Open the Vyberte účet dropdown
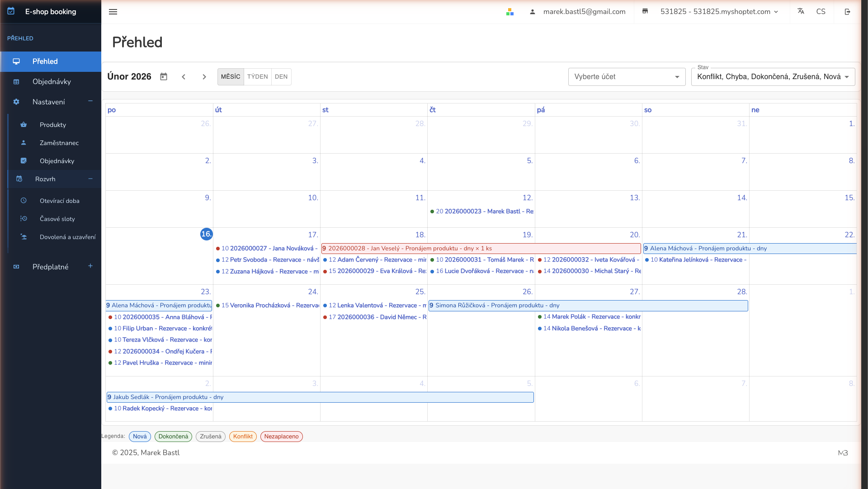The width and height of the screenshot is (868, 489). [627, 77]
